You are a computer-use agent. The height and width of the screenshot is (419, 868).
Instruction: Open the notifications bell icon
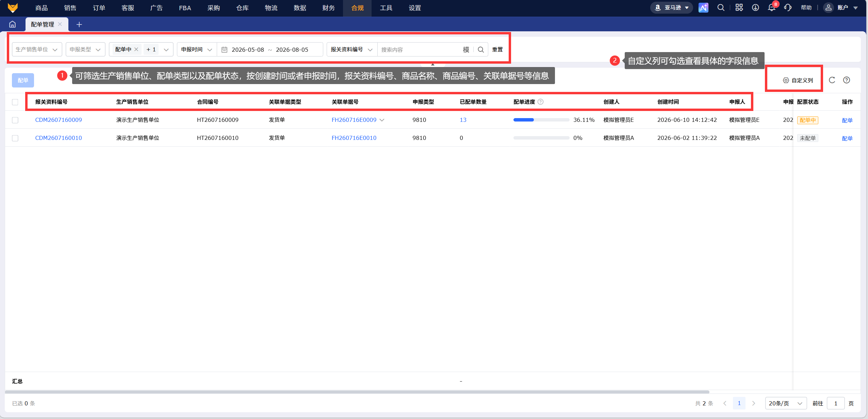[x=771, y=7]
